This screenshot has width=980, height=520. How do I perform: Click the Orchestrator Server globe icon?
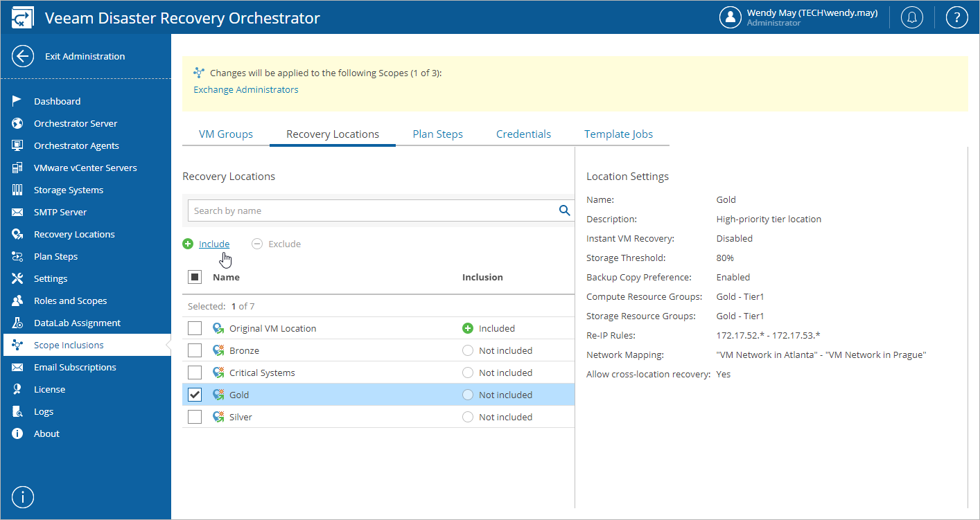point(18,123)
